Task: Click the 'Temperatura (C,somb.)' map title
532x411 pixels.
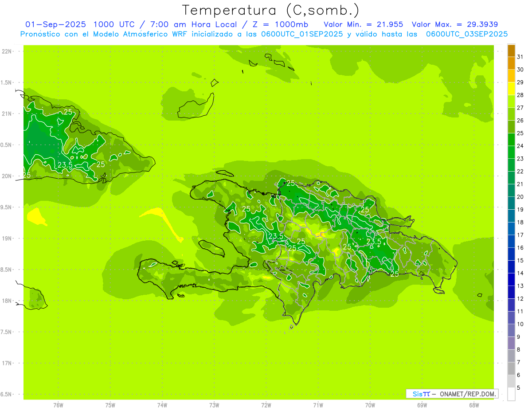Action: [271, 10]
